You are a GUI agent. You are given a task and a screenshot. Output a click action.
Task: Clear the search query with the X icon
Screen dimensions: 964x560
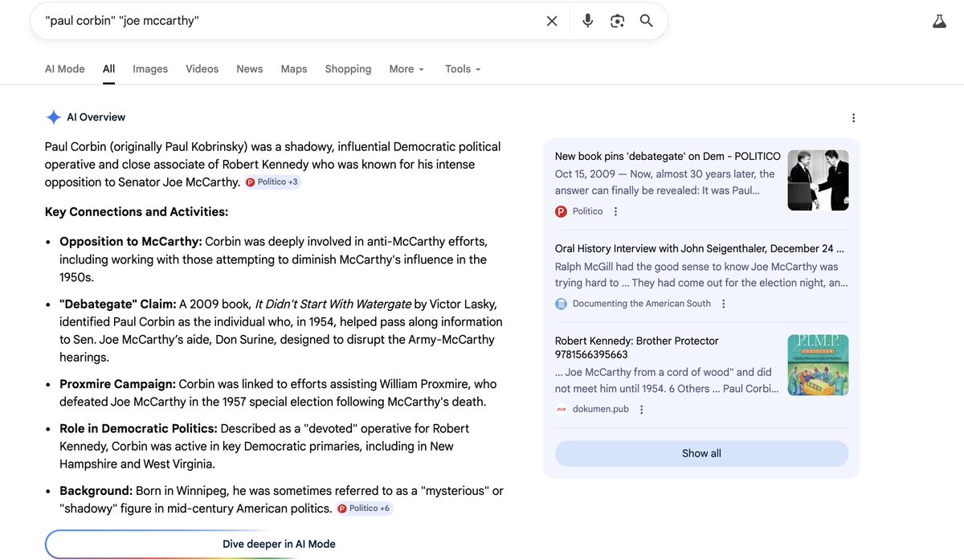552,21
